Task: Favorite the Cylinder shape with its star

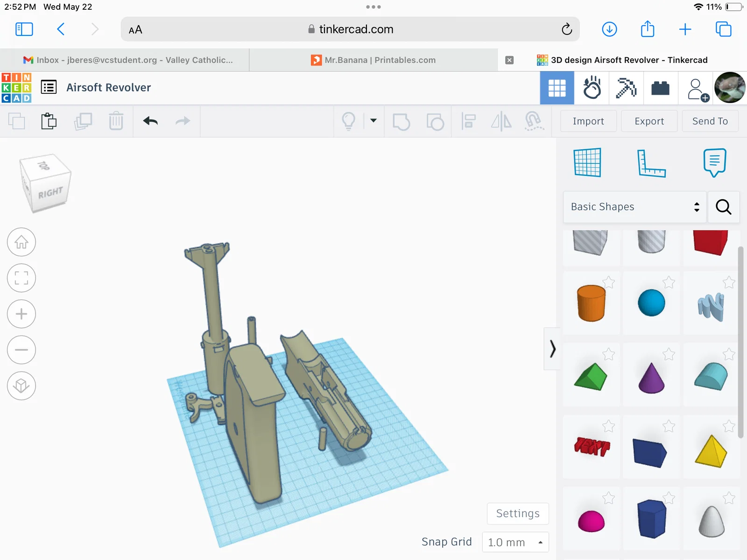Action: coord(609,282)
